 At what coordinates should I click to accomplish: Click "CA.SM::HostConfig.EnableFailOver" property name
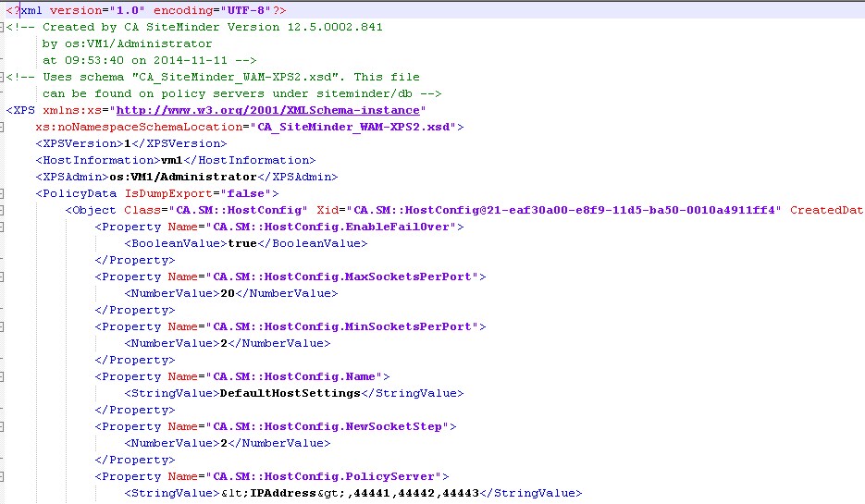pos(331,227)
